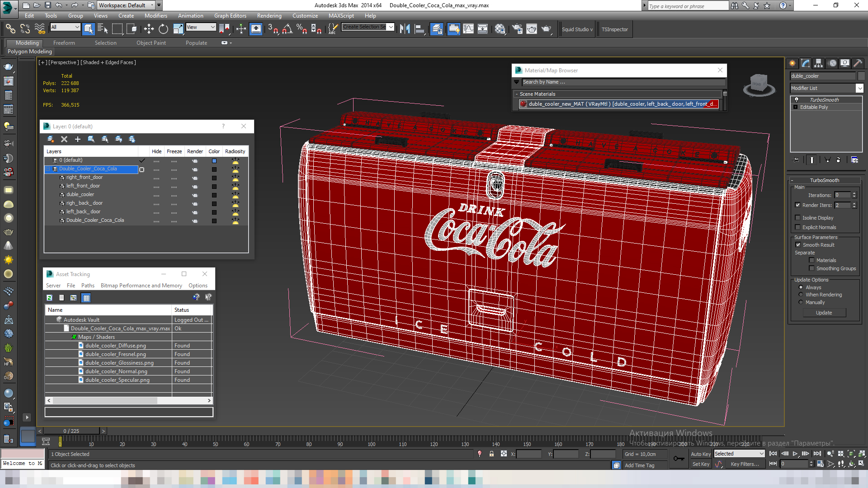Switch to the Freeform ribbon tab
Viewport: 868px width, 488px height.
(64, 43)
